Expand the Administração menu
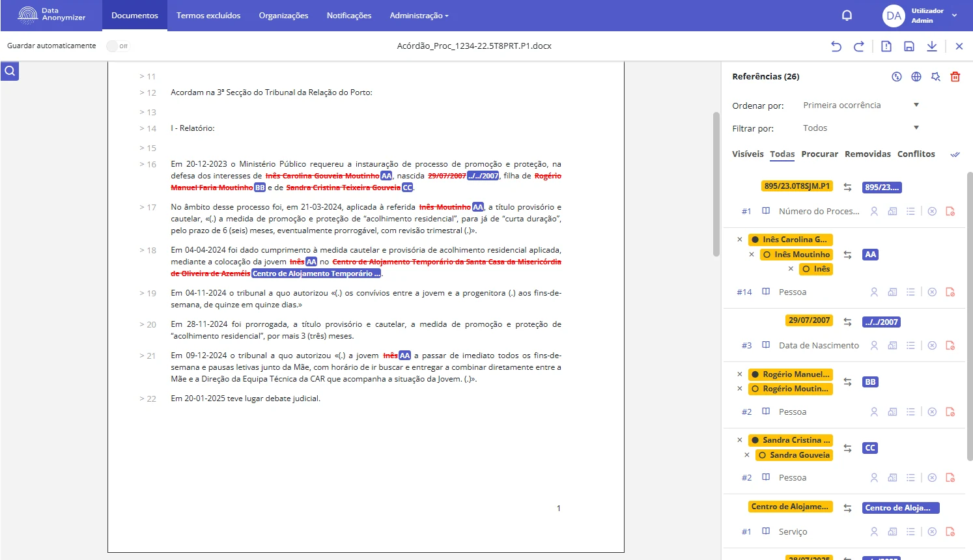973x560 pixels. coord(419,16)
